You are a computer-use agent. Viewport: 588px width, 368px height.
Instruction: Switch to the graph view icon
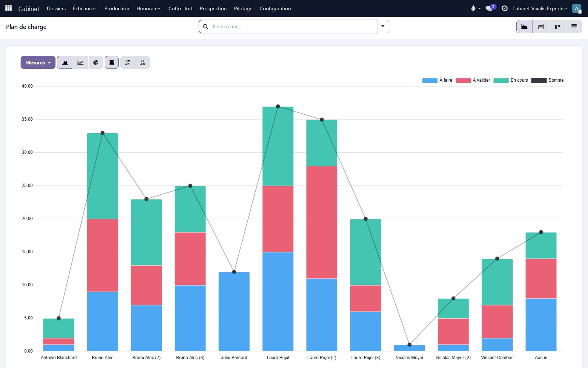click(524, 26)
